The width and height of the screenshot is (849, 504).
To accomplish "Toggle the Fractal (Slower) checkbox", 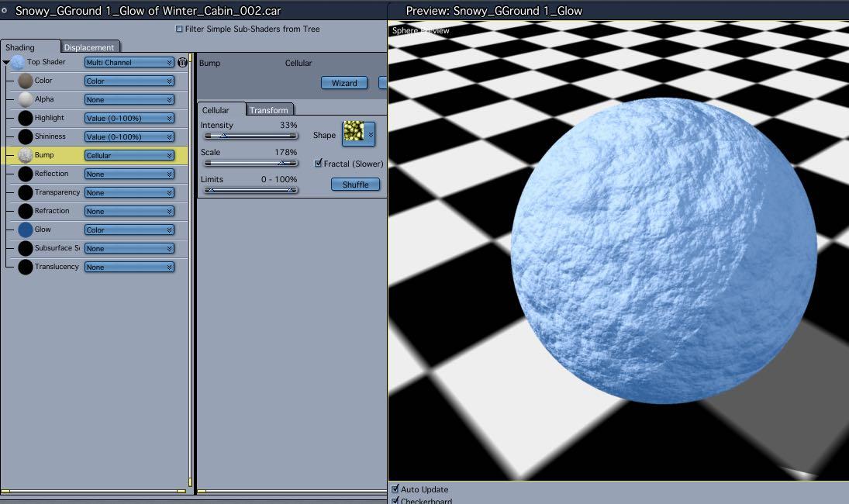I will (x=319, y=163).
